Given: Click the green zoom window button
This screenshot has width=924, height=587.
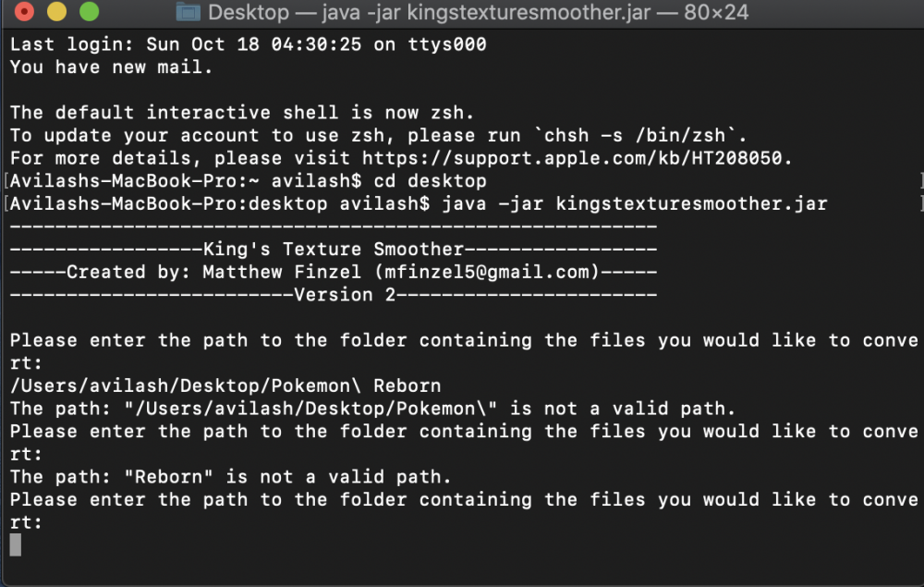Looking at the screenshot, I should (x=90, y=11).
